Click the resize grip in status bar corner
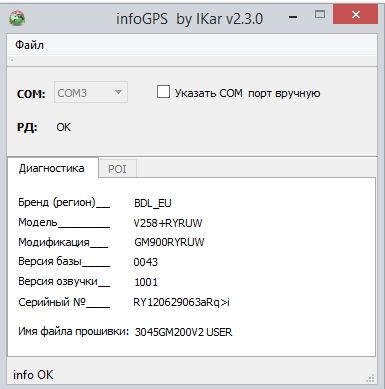The width and height of the screenshot is (385, 389). (x=370, y=378)
